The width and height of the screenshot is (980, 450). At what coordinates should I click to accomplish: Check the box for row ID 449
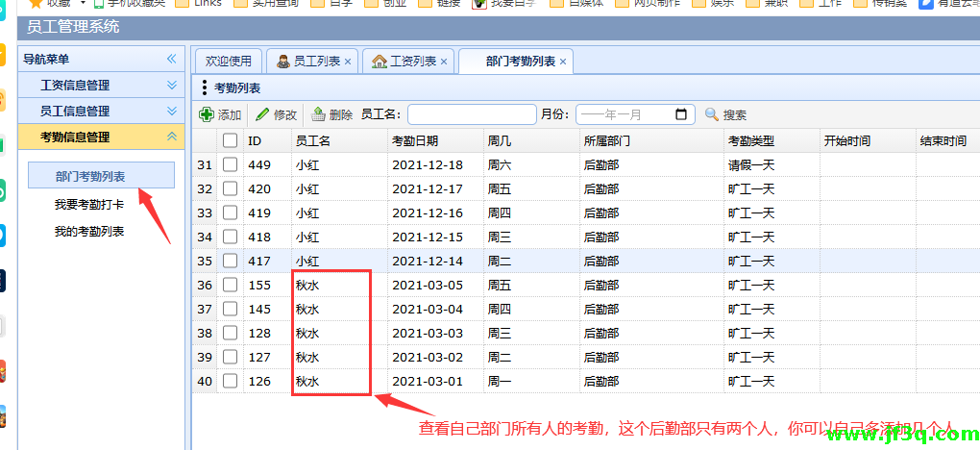230,164
